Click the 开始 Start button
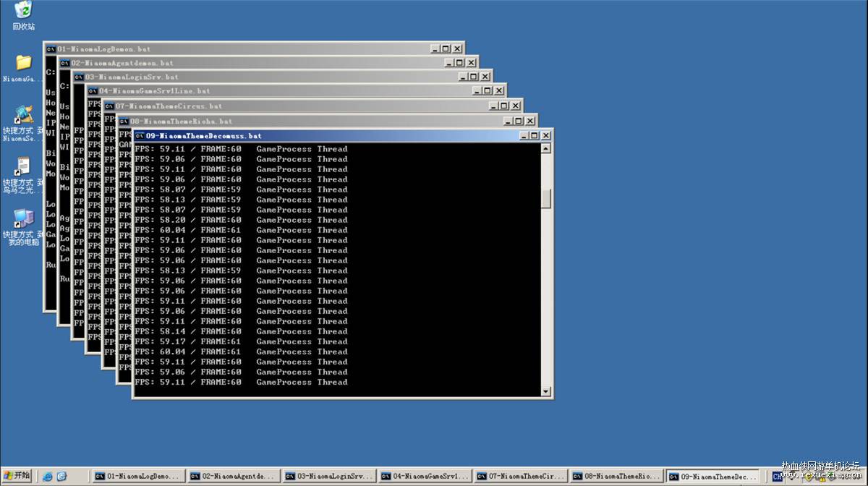Viewport: 868px width, 486px height. (17, 475)
